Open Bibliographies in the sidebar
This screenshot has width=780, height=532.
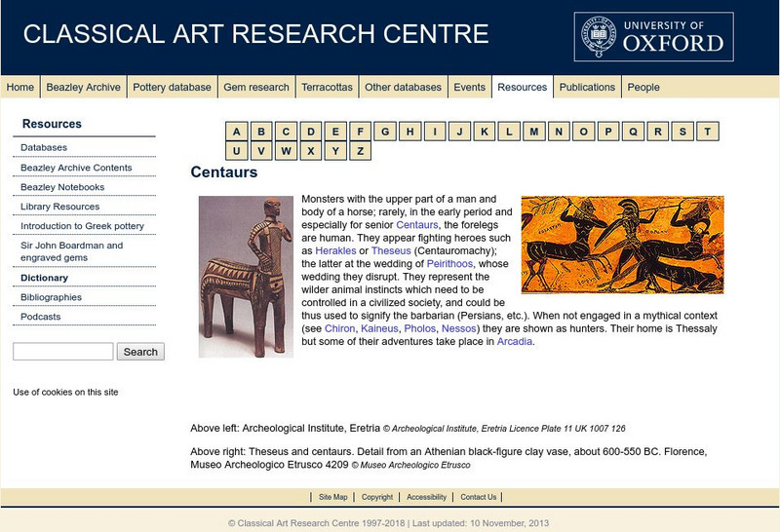pyautogui.click(x=51, y=297)
